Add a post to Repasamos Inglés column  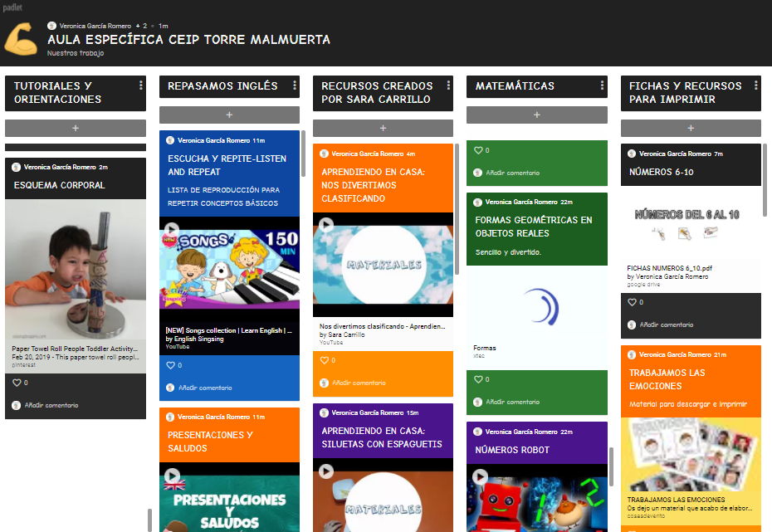(229, 115)
